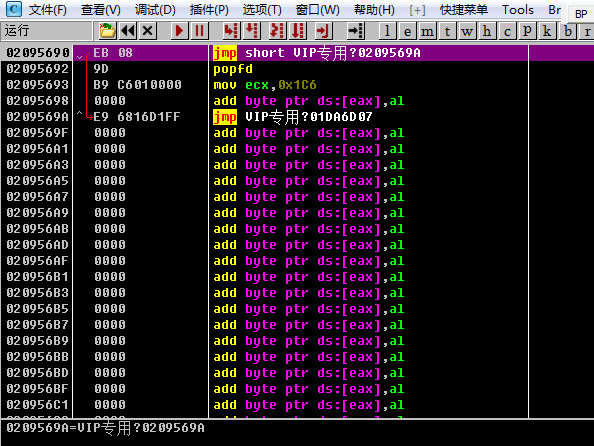Click the [+] menu item
Image resolution: width=594 pixels, height=446 pixels.
(417, 9)
